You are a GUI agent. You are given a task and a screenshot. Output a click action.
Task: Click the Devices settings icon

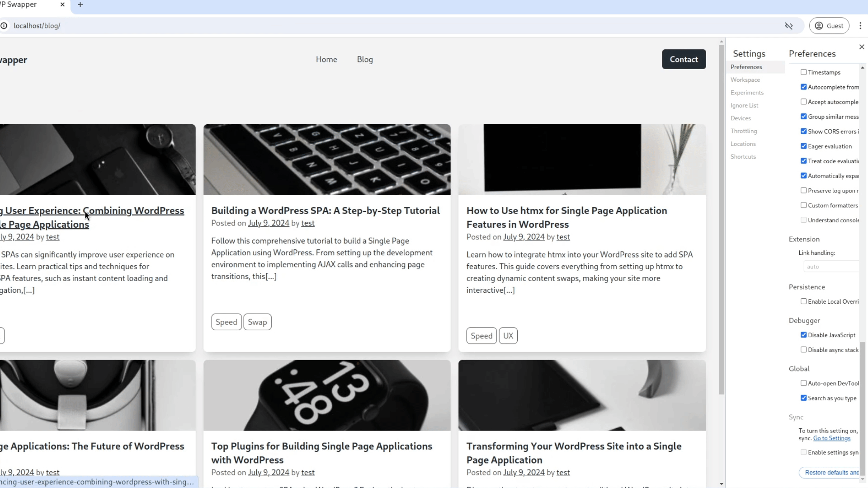pyautogui.click(x=741, y=117)
